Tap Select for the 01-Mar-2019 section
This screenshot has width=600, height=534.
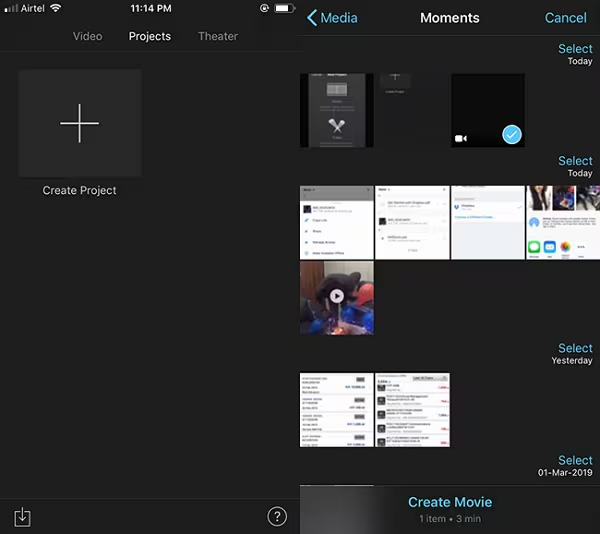pos(575,460)
